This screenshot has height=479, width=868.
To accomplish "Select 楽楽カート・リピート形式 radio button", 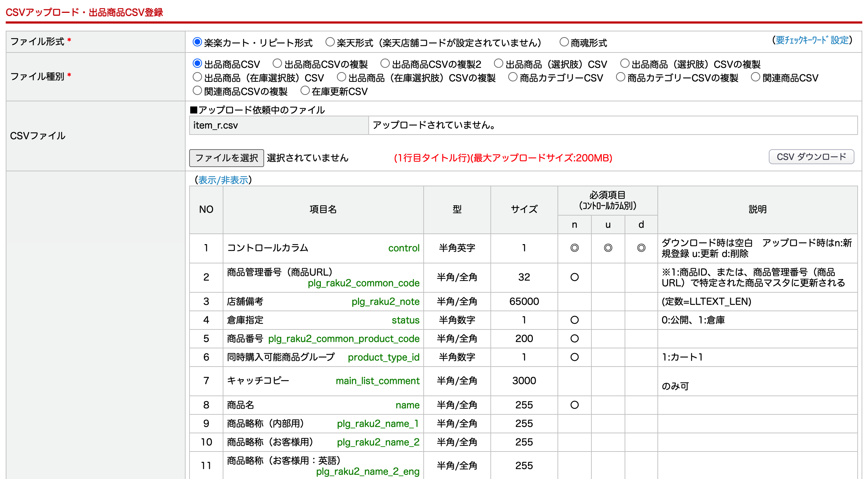I will pyautogui.click(x=197, y=42).
